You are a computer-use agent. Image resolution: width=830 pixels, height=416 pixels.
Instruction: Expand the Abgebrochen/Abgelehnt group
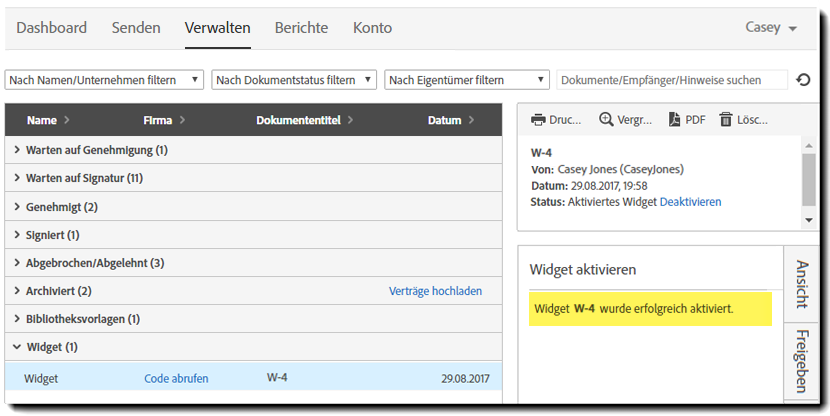[18, 263]
